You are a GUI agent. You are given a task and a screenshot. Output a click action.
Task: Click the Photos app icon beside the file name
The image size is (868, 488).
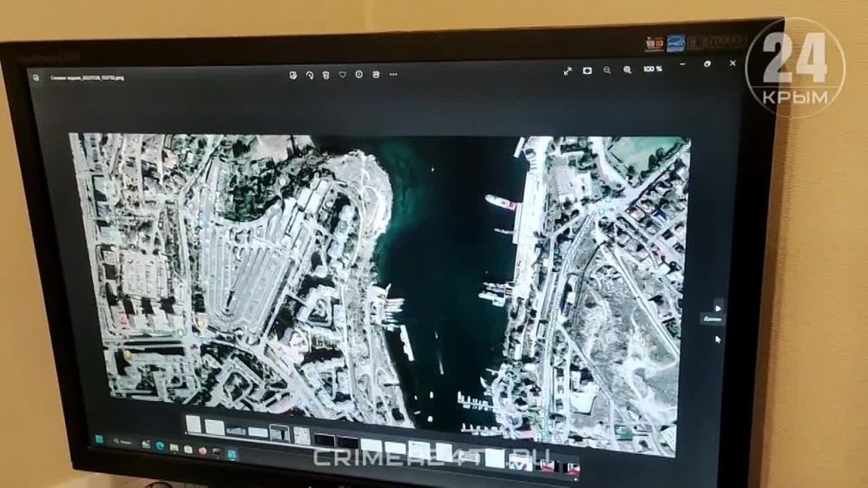click(36, 78)
